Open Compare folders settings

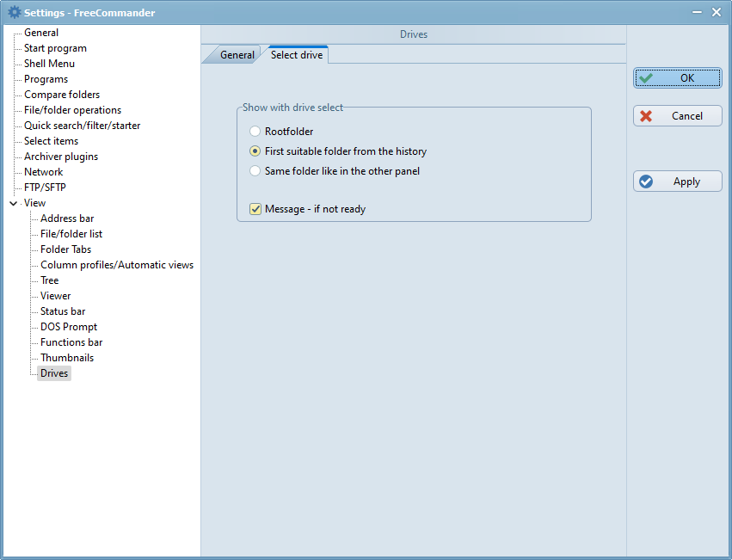tap(62, 95)
